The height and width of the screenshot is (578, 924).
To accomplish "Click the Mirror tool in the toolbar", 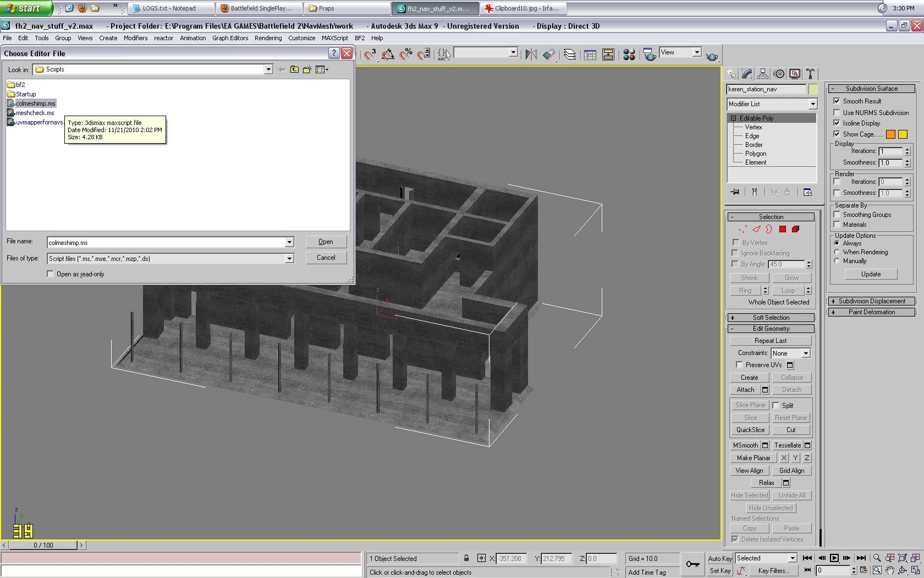I will tap(531, 54).
